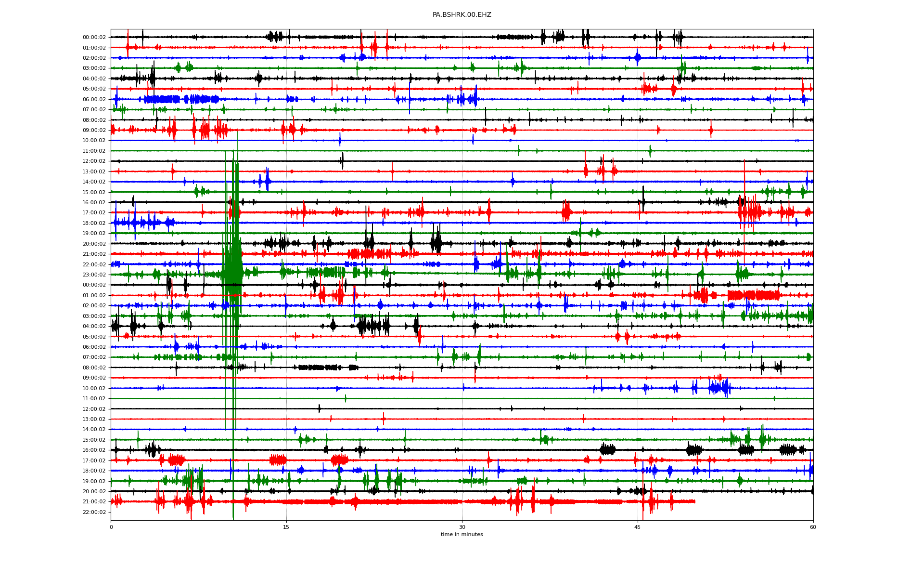This screenshot has height=578, width=924.
Task: Click the topmost 12:00:02 row label
Action: [x=94, y=161]
